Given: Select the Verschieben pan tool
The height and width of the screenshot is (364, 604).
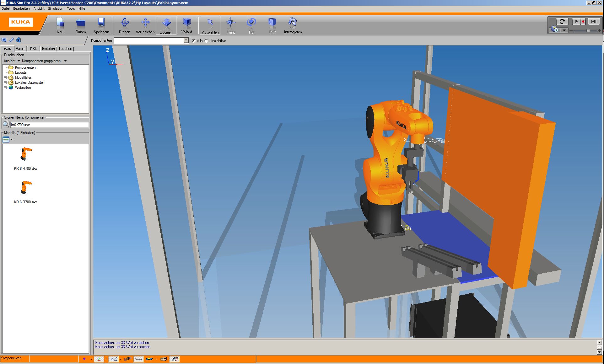Looking at the screenshot, I should point(145,25).
